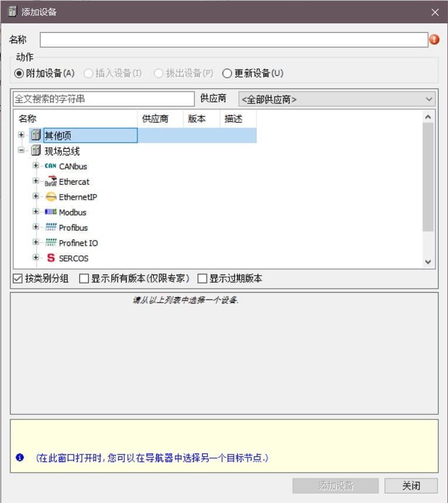Click the Modbus icon in tree
Screen dimensions: 448x503
[50, 212]
